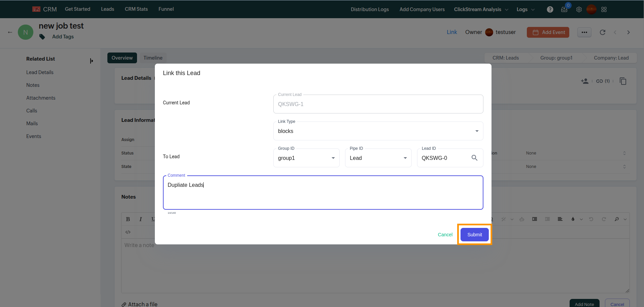
Task: Open the Pipe ID dropdown showing Lead
Action: pyautogui.click(x=378, y=158)
